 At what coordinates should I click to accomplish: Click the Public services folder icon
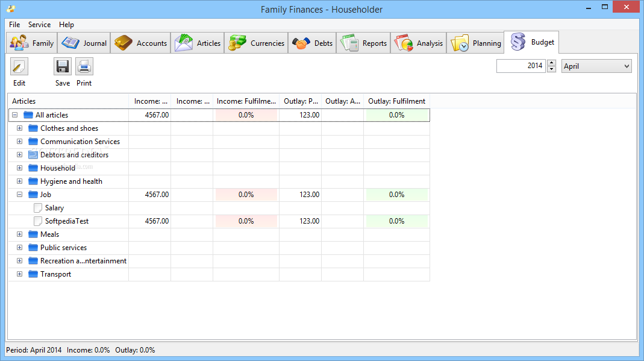(x=33, y=248)
